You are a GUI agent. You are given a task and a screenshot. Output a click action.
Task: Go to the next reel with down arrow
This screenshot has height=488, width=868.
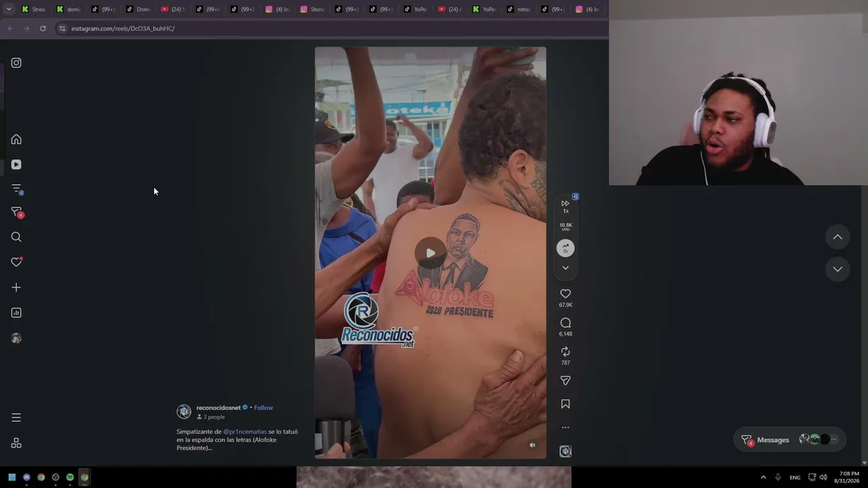click(x=837, y=269)
